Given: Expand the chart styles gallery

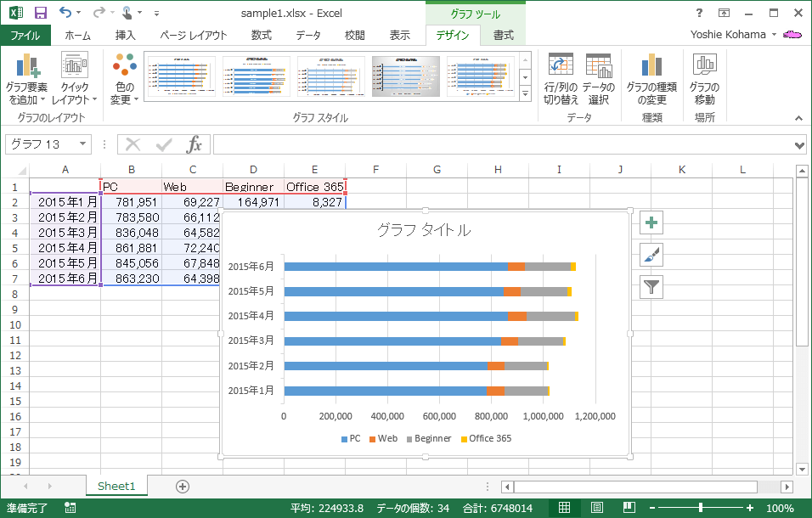Looking at the screenshot, I should tap(526, 94).
